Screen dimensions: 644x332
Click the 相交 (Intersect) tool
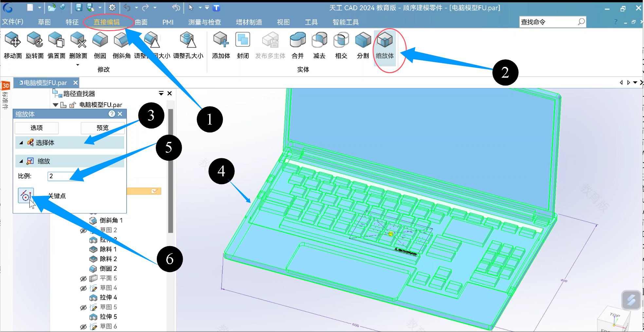point(341,45)
